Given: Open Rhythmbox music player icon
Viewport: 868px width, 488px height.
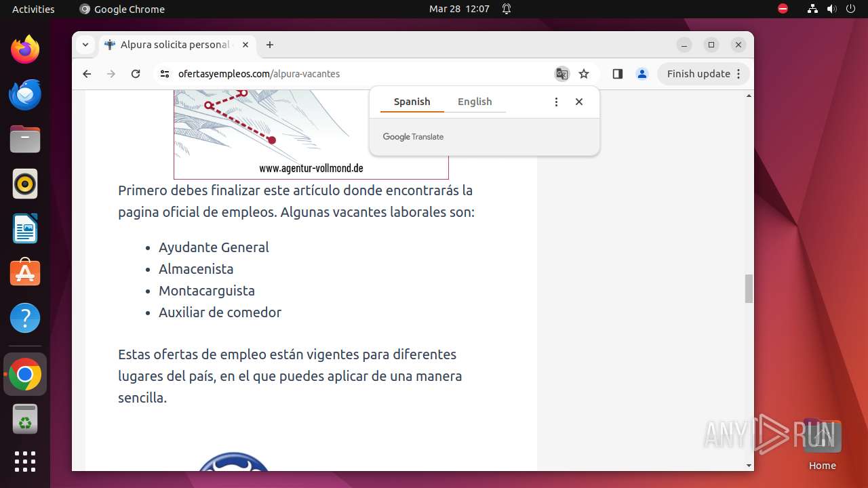Looking at the screenshot, I should tap(25, 184).
